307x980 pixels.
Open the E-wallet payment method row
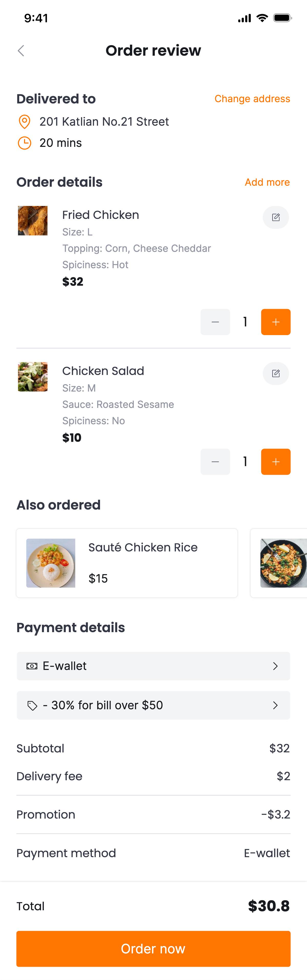pyautogui.click(x=153, y=666)
